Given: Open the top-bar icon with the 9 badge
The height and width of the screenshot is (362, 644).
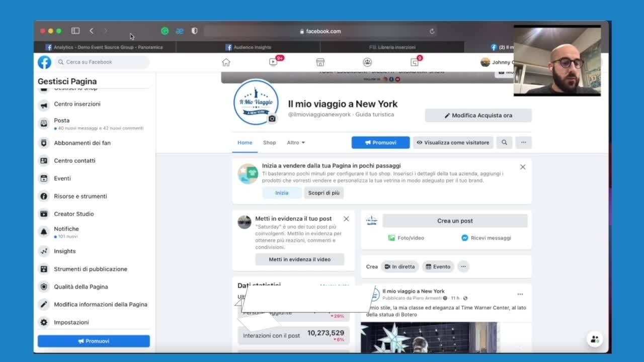Looking at the screenshot, I should (415, 62).
